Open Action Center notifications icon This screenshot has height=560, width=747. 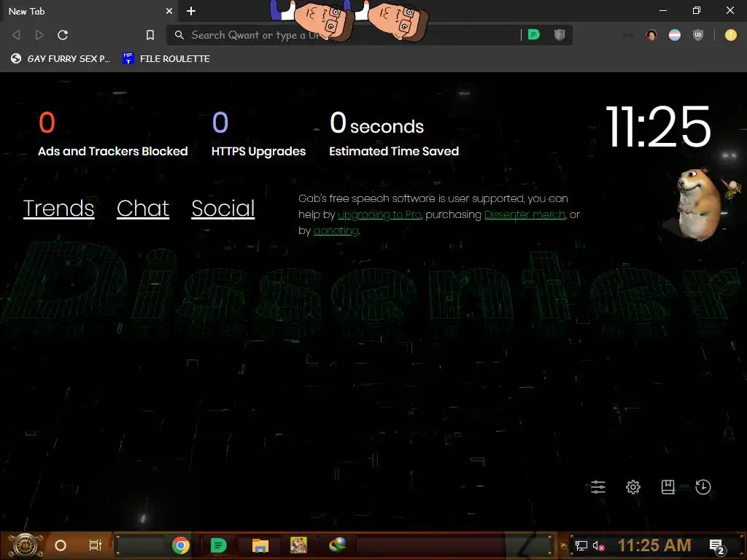[717, 547]
